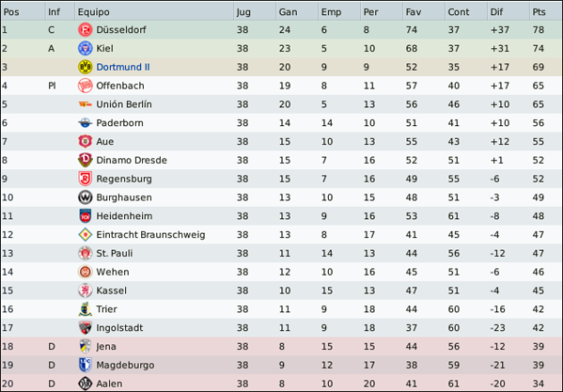Click the Jena relegation row
Image resolution: width=563 pixels, height=392 pixels.
coord(282,347)
